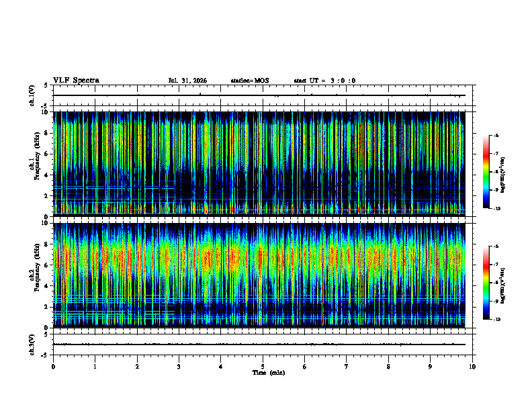
Task: Click time axis tick label "2"
Action: [137, 367]
